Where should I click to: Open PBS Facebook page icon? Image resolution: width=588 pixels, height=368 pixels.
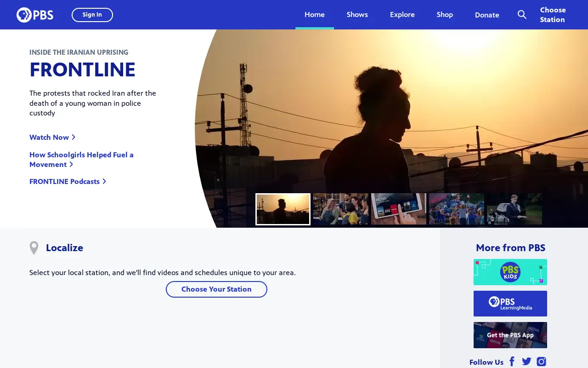(512, 362)
